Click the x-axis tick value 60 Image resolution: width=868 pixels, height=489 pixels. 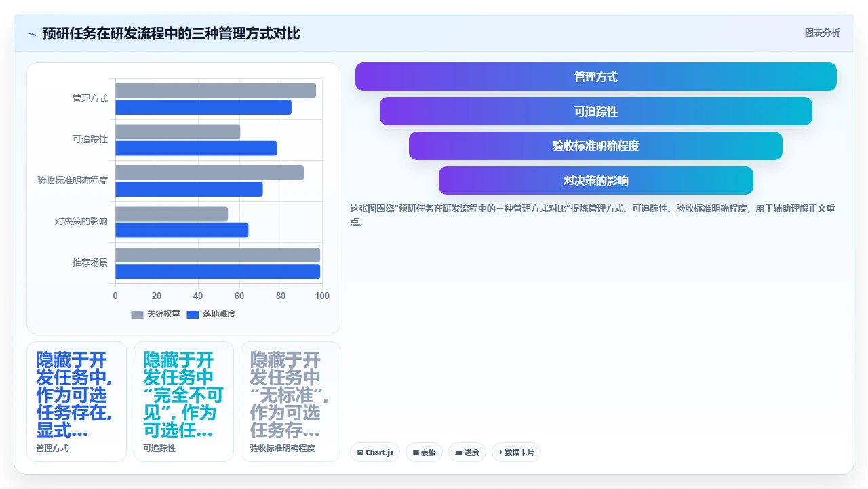pos(239,296)
